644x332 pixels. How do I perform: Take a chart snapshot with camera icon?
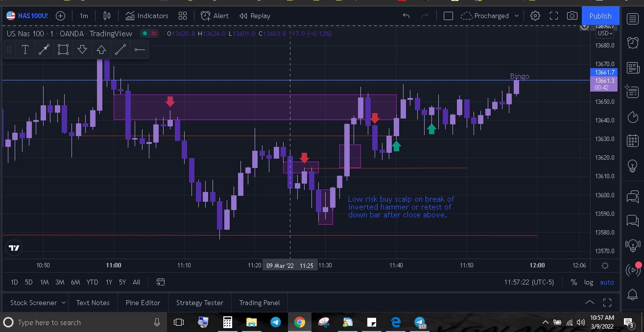(x=572, y=16)
